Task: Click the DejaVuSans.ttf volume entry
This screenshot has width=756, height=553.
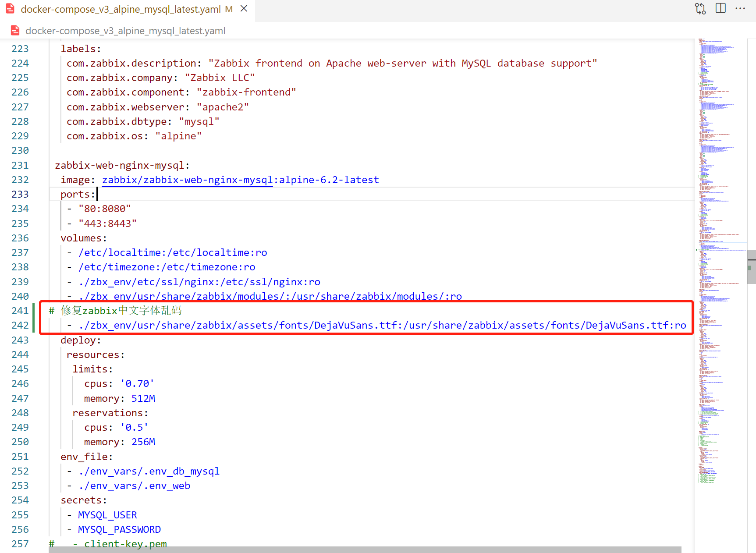Action: (383, 325)
